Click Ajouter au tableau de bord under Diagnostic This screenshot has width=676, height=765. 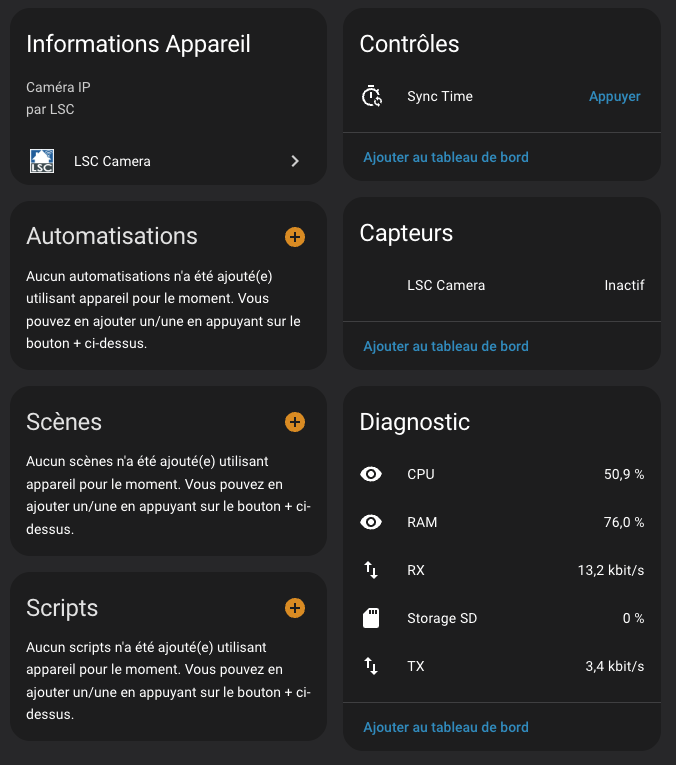click(x=446, y=727)
